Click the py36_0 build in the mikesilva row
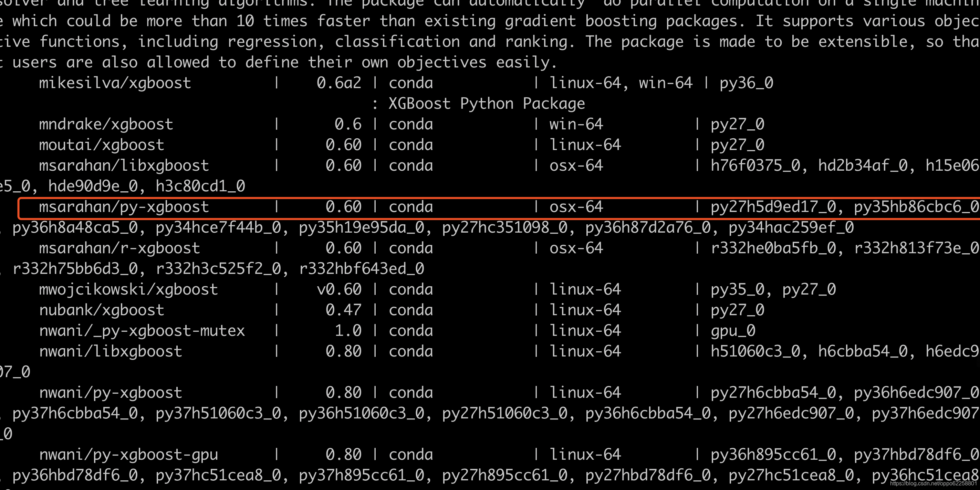Image resolution: width=980 pixels, height=490 pixels. pos(746,83)
